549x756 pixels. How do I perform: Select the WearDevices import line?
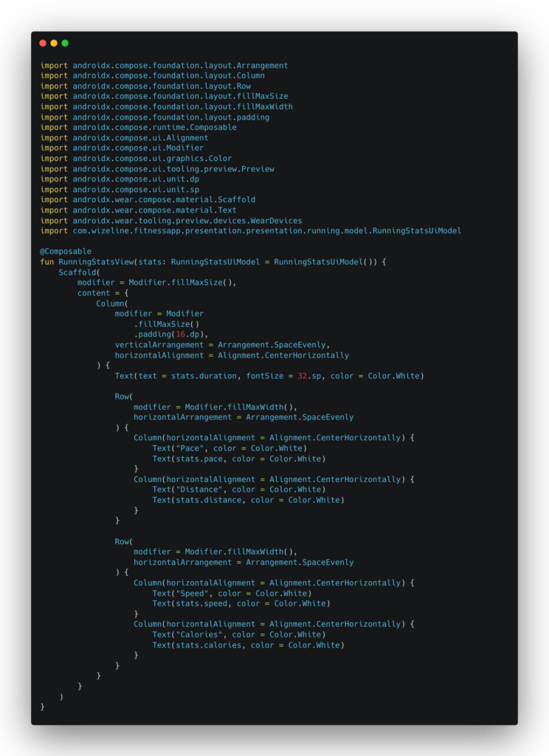coord(171,221)
